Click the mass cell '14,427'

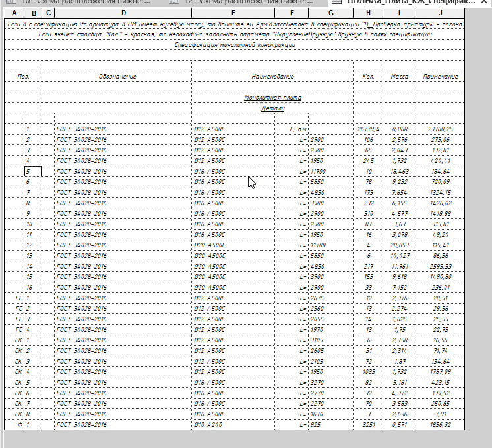(x=399, y=256)
